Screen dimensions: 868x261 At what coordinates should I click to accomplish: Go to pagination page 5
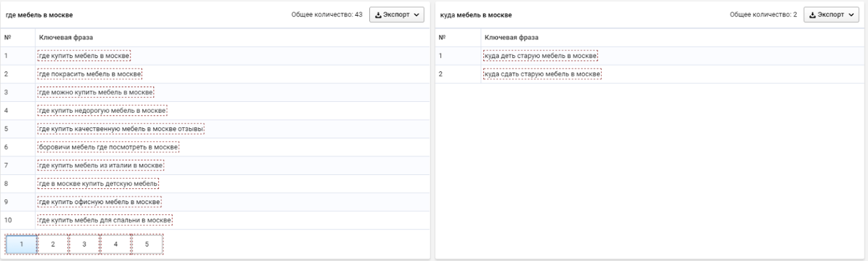147,244
